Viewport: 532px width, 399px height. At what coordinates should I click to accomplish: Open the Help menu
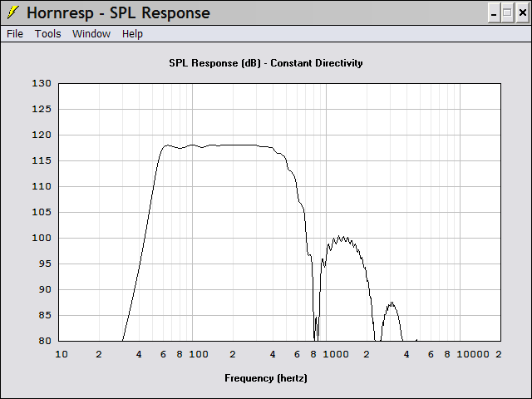(x=132, y=34)
